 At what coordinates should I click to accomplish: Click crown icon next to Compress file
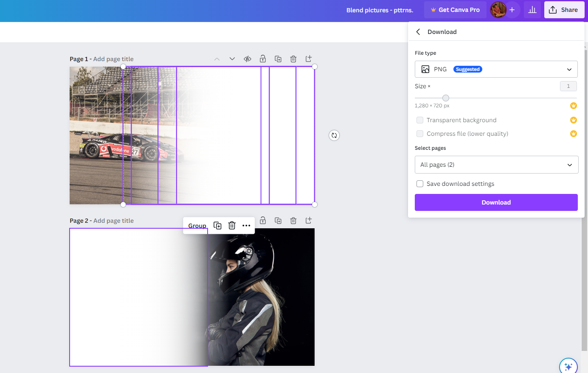tap(574, 134)
